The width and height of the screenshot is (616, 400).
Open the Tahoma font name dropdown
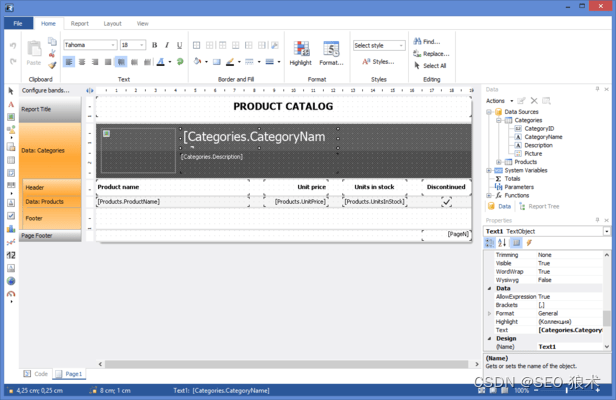[113, 45]
